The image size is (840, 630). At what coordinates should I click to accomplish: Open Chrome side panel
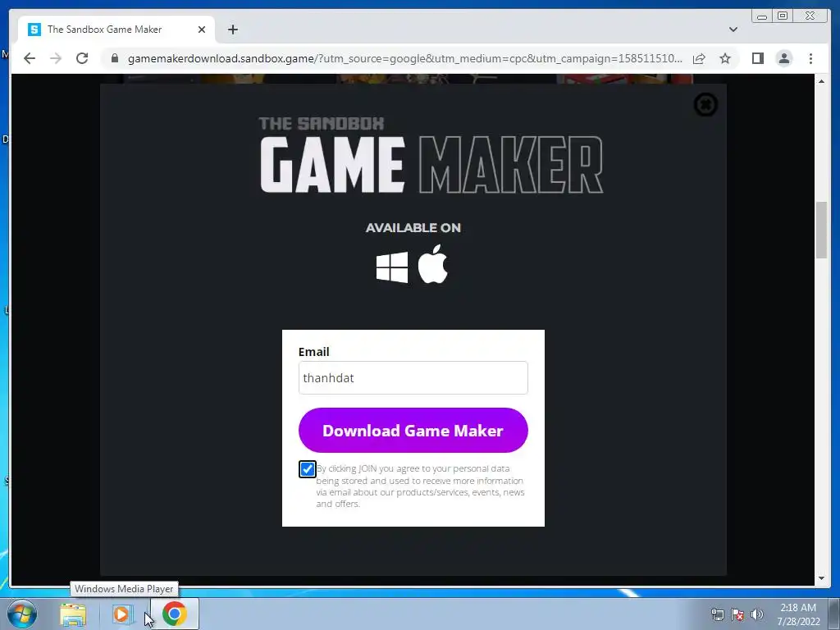coord(757,58)
